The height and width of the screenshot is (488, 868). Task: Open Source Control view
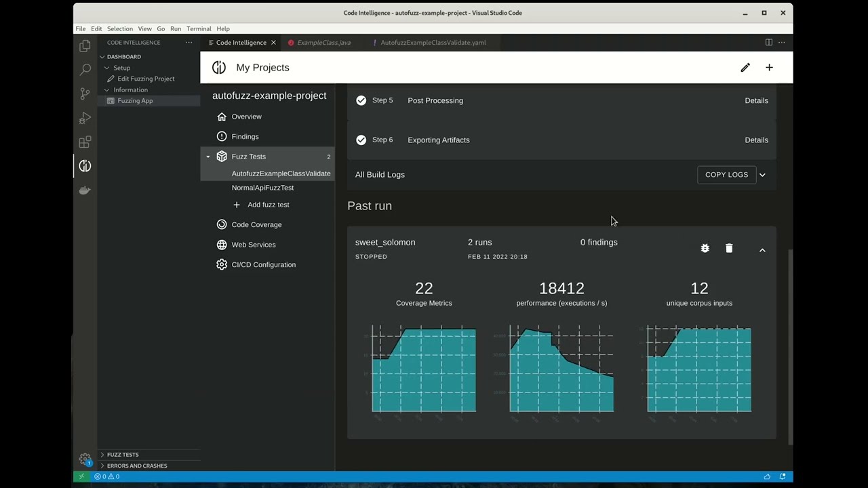point(85,94)
